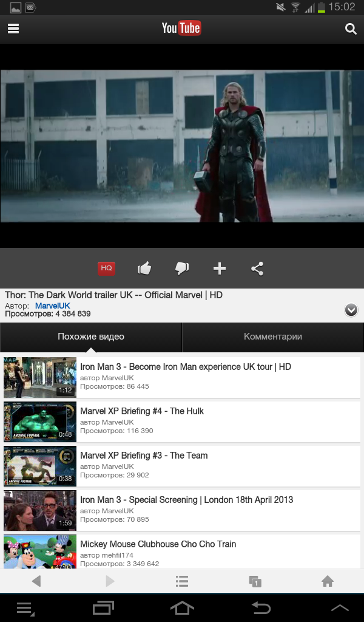
Task: Select the Hulk thumbnail 0:48
Action: 40,422
